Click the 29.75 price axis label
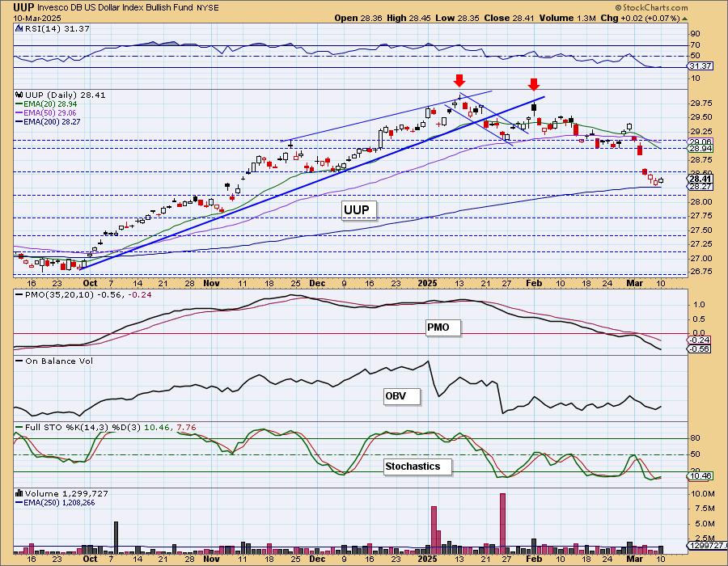The width and height of the screenshot is (728, 566). point(701,103)
